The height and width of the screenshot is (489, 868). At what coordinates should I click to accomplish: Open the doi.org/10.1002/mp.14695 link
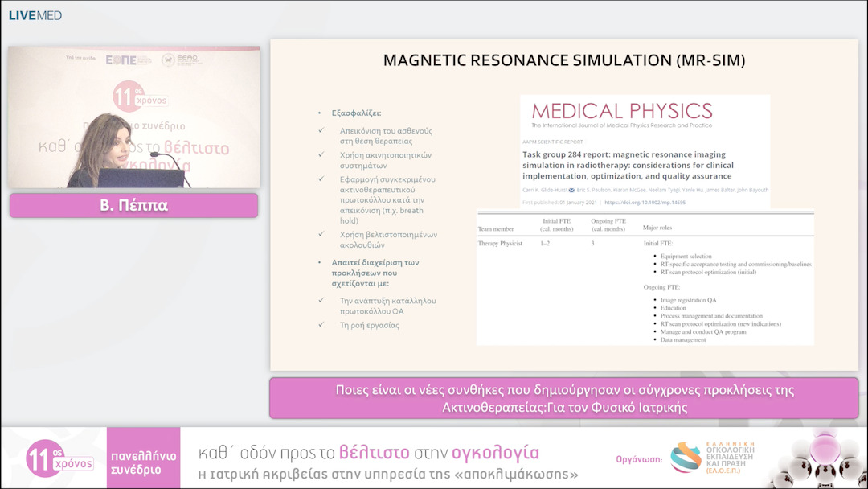(646, 203)
